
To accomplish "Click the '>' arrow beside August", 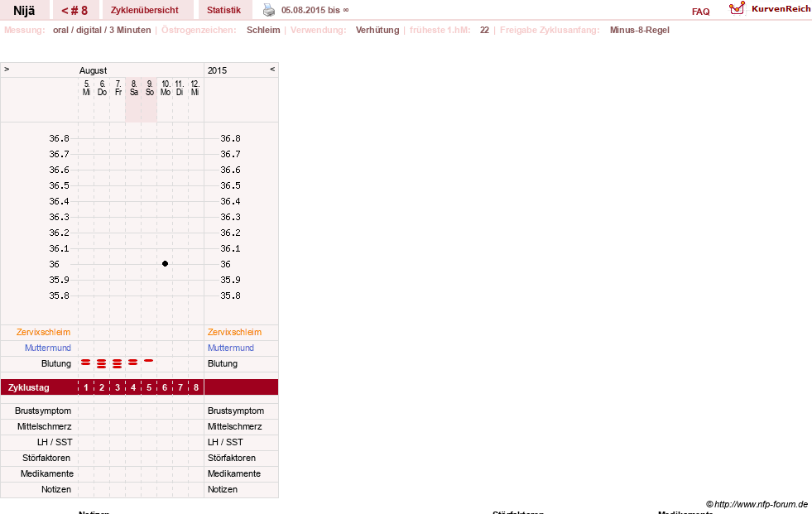I will click(7, 69).
